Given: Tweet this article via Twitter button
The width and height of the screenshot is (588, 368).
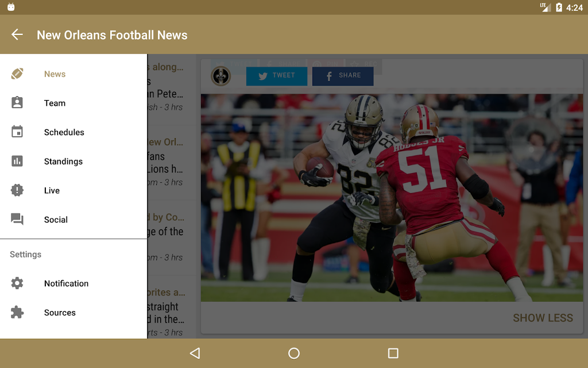Looking at the screenshot, I should (x=277, y=76).
